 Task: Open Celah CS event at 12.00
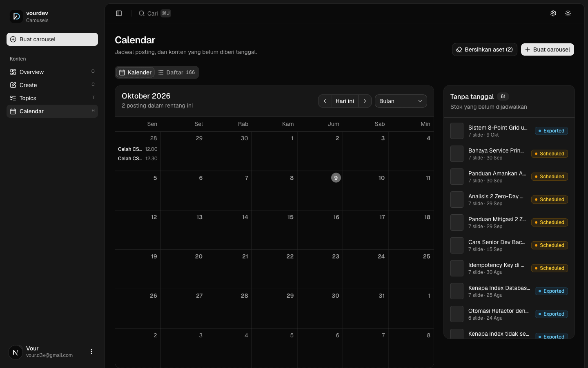point(138,149)
